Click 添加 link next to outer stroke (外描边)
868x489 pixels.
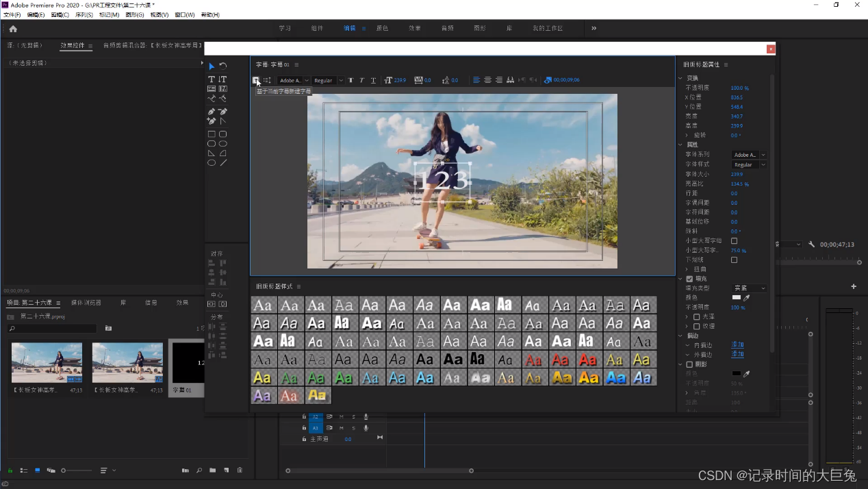pos(737,354)
